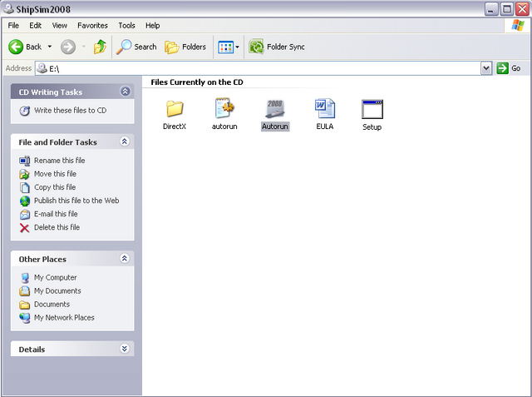532x397 pixels.
Task: Open the Favorites menu
Action: pos(92,26)
